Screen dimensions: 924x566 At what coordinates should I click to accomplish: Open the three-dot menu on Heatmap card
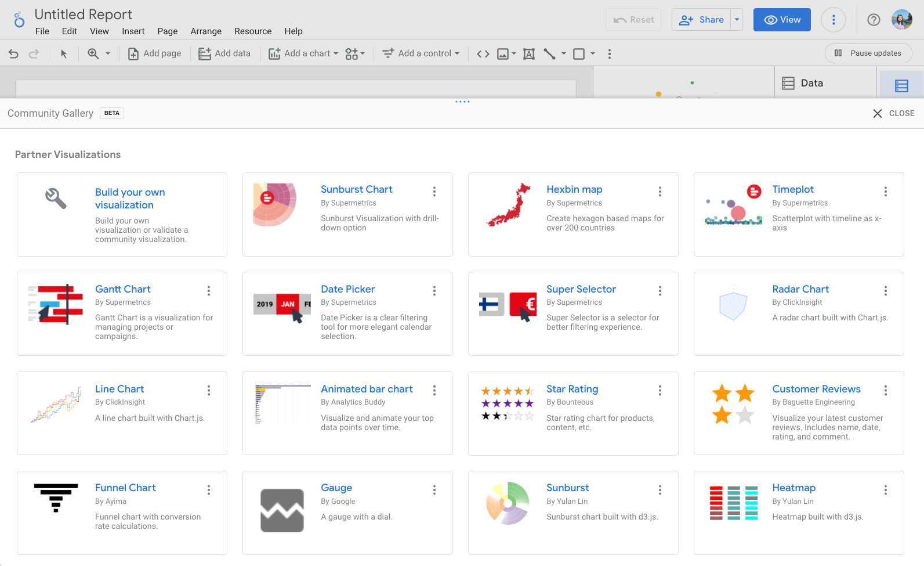pos(885,490)
